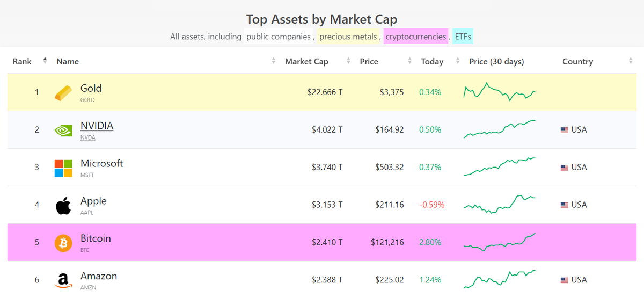Click Apple's 30-day price sparkline
The height and width of the screenshot is (297, 644).
point(499,205)
